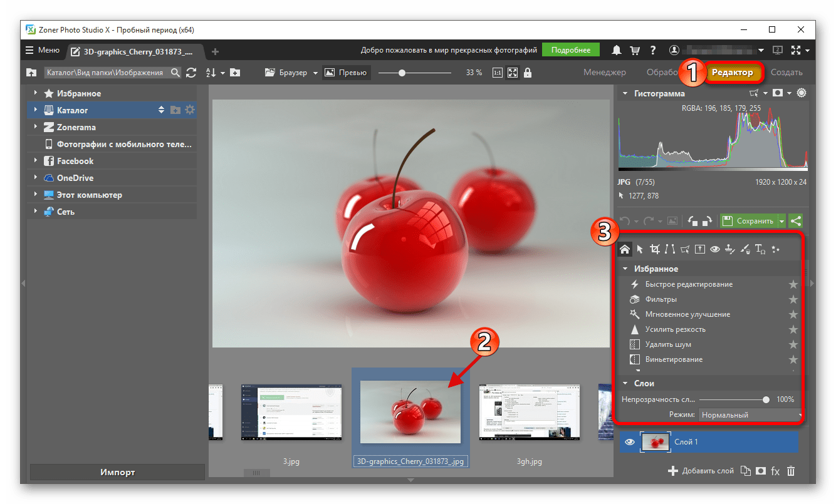Select the red-eye tool icon
Viewport: 836px width, 504px height.
click(x=715, y=249)
